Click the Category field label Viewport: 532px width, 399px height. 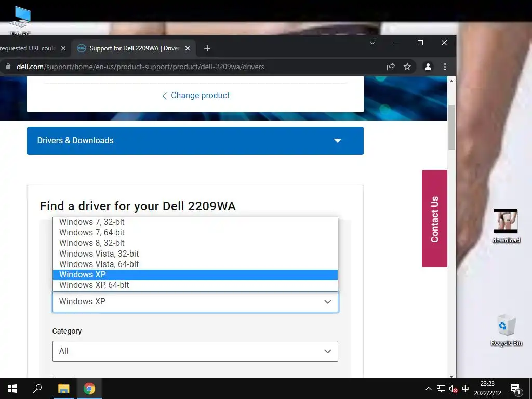point(67,331)
